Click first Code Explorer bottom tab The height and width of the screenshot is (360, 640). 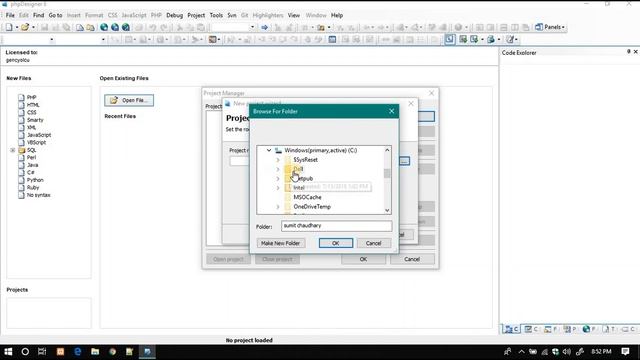(511, 329)
